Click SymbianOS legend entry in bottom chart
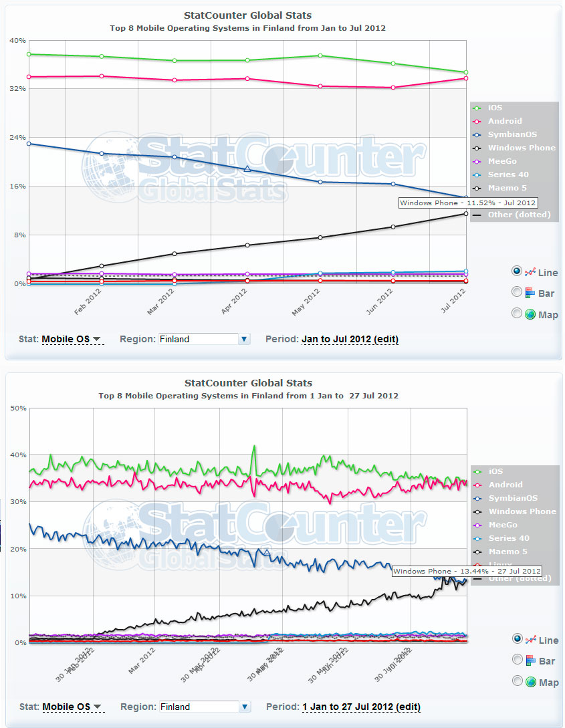 tap(505, 498)
